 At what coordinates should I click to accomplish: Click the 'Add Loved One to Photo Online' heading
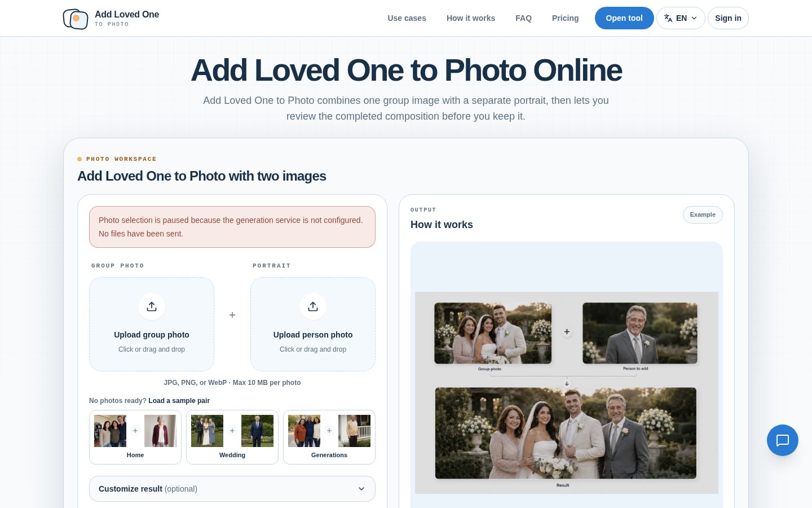click(x=406, y=71)
